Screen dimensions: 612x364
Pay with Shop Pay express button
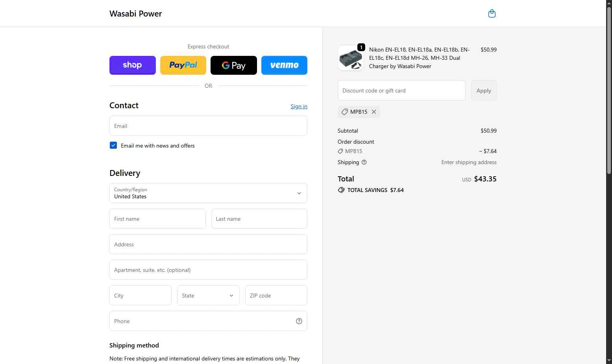[x=133, y=65]
